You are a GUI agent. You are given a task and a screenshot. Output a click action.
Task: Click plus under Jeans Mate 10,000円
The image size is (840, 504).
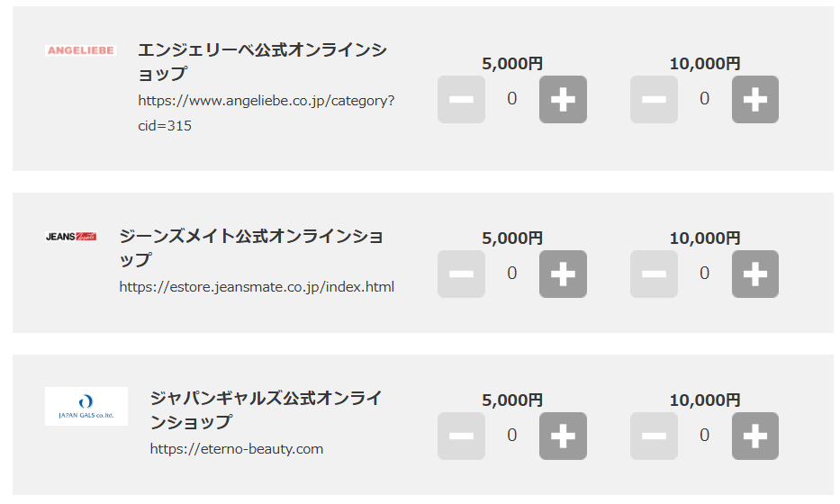(x=754, y=274)
